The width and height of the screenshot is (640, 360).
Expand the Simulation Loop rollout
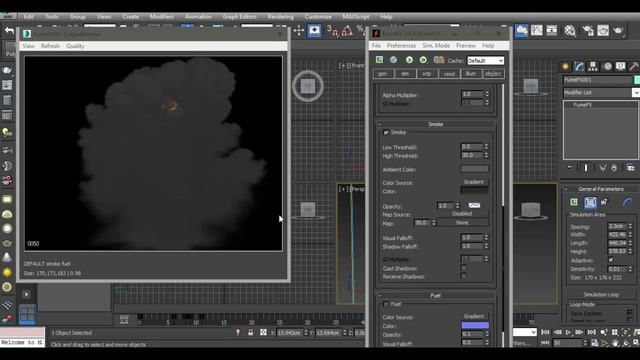(601, 294)
